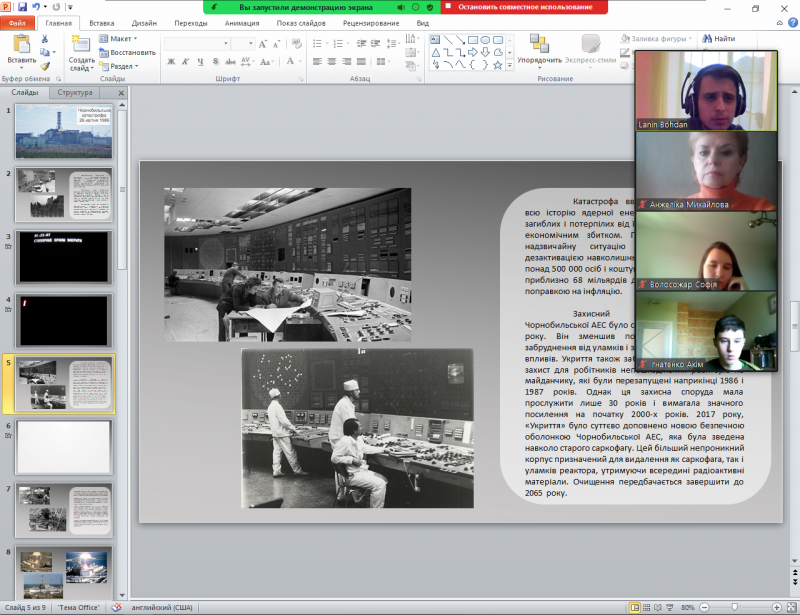
Task: Select the five-point star shape
Action: click(x=498, y=65)
